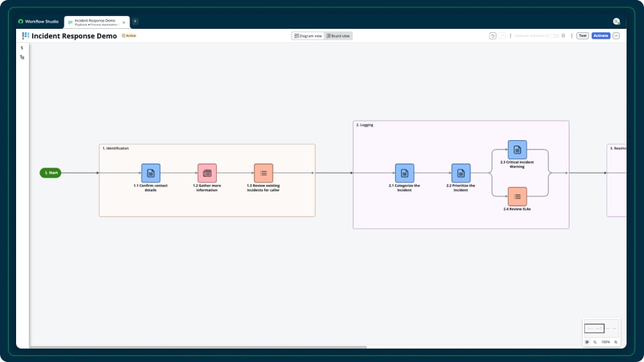Select the 2.1 Categorize the Incident node
The height and width of the screenshot is (362, 644).
[405, 173]
